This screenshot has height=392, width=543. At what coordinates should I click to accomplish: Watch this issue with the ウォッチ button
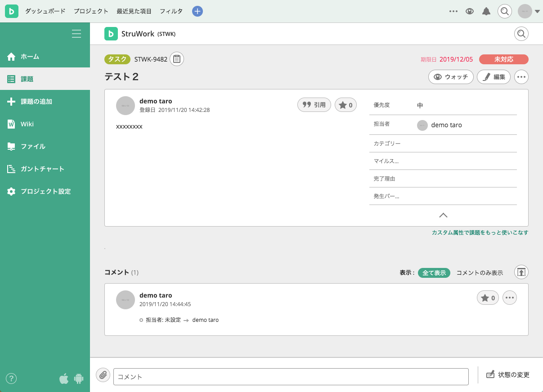(x=451, y=76)
